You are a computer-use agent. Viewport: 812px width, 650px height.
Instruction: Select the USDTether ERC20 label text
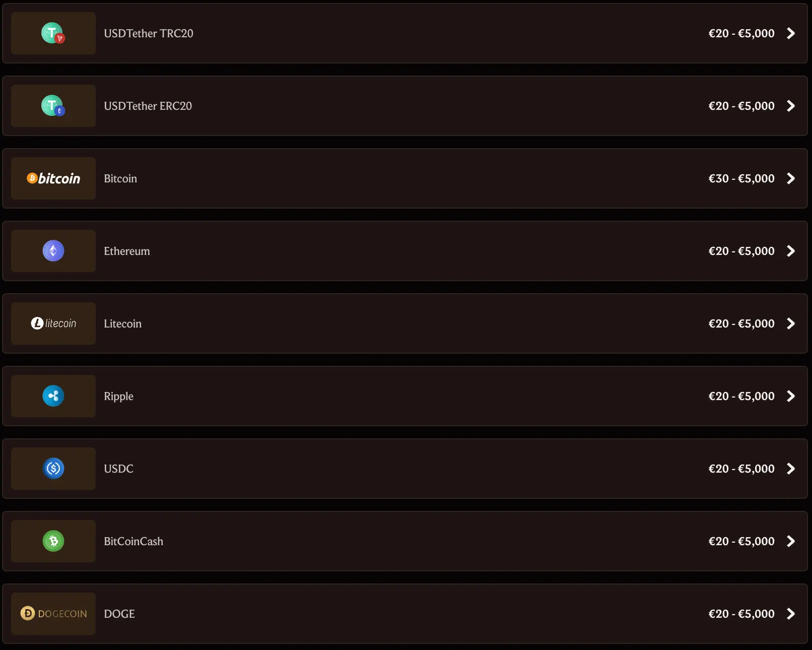(x=148, y=106)
